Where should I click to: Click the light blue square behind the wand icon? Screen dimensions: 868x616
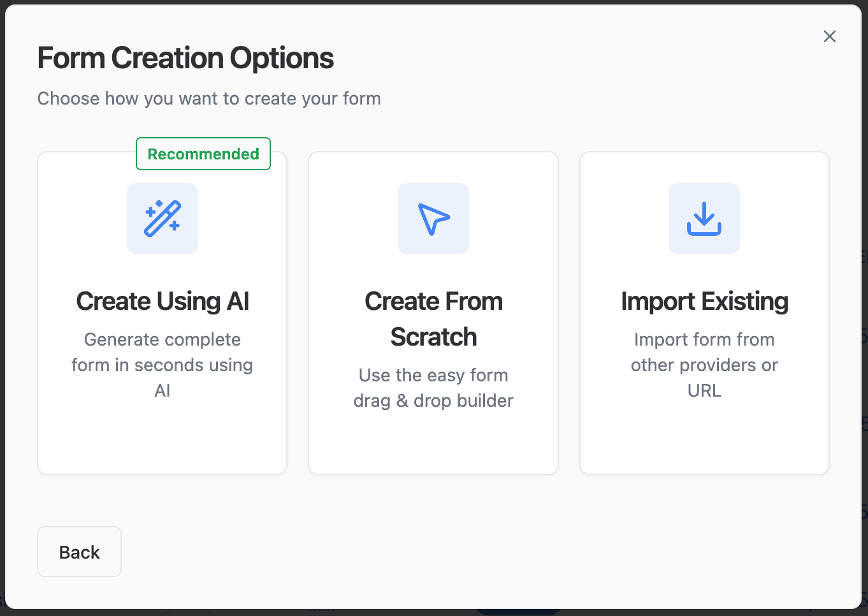[163, 219]
